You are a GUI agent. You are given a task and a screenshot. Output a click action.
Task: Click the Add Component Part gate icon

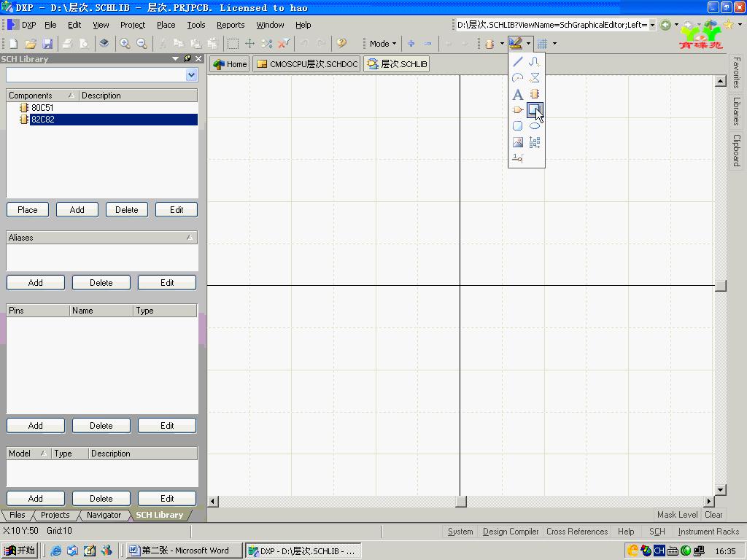[x=518, y=110]
